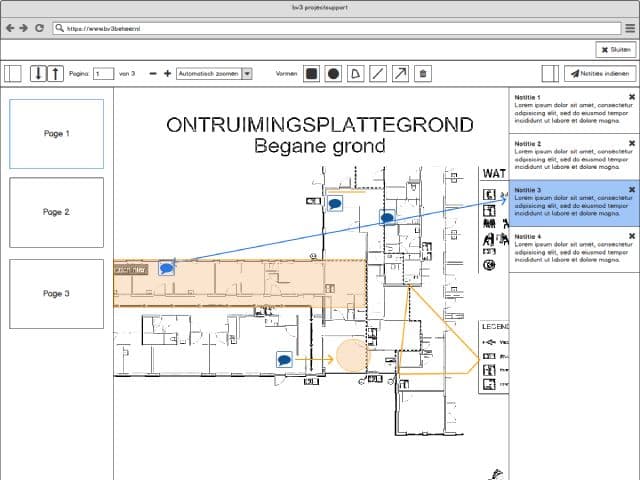
Task: Click the Sluiten button
Action: [x=615, y=49]
